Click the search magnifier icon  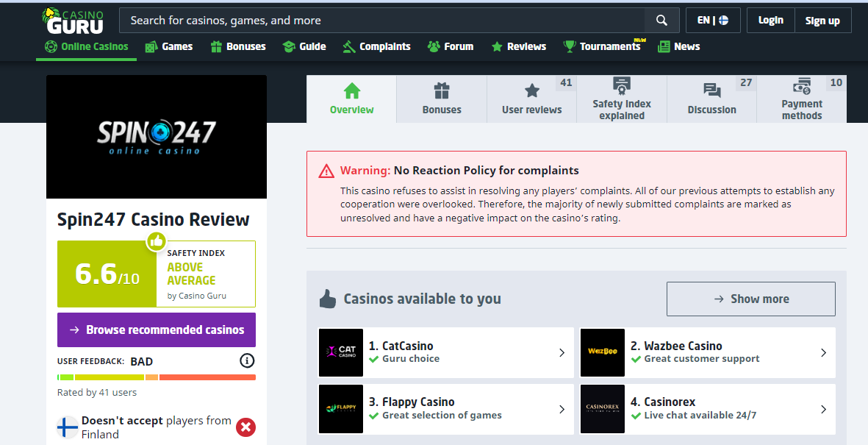661,21
